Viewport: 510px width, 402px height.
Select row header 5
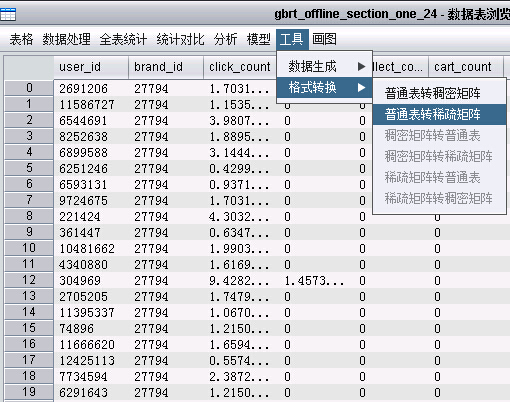(29, 168)
